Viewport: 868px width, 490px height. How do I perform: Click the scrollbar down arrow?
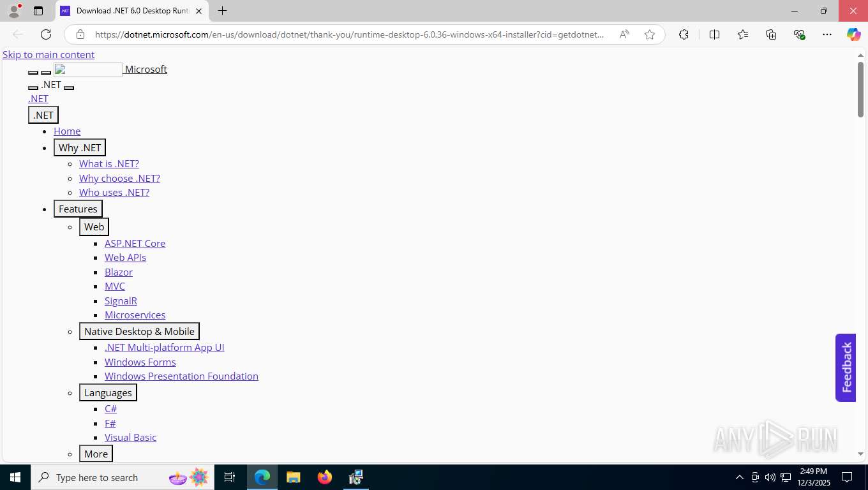(x=860, y=454)
